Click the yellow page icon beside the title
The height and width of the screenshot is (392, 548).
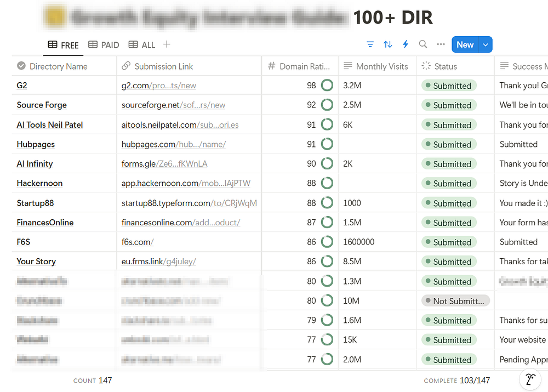55,16
